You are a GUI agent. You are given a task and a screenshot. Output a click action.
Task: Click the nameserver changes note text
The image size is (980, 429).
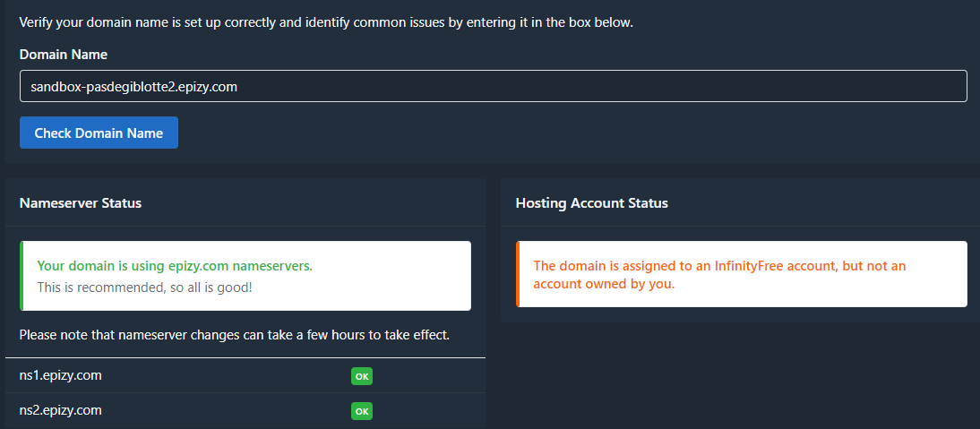click(x=234, y=336)
